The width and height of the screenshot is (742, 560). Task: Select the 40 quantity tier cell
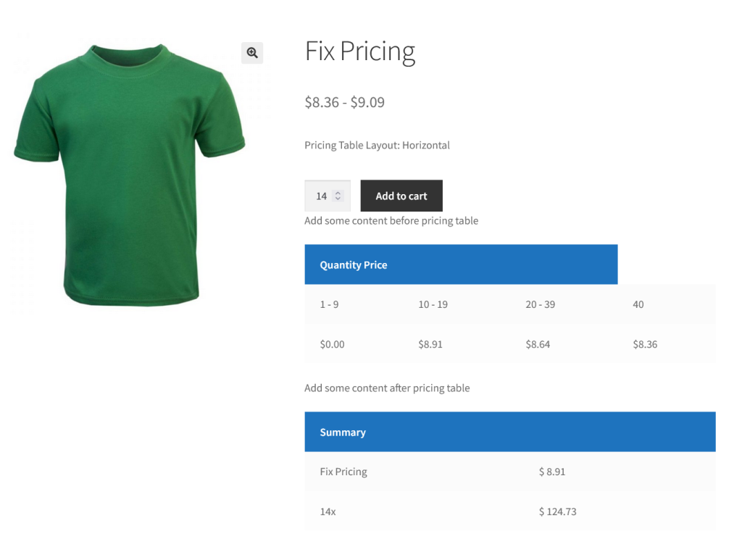(x=638, y=304)
